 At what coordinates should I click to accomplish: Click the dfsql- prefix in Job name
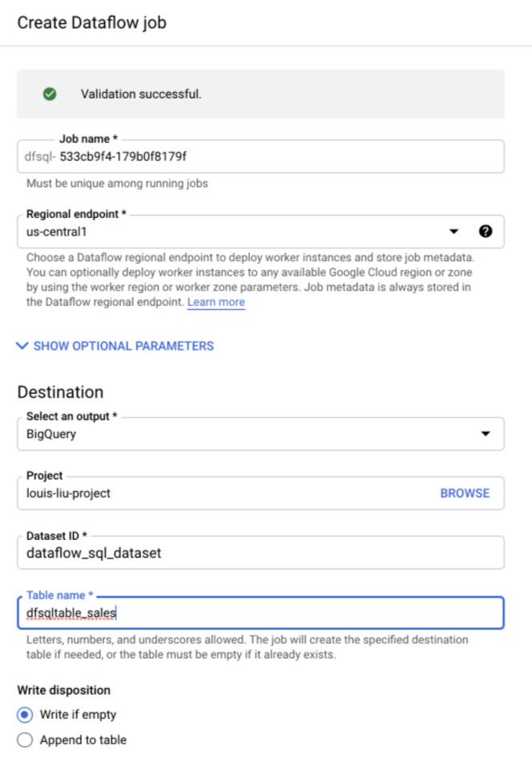(x=40, y=157)
